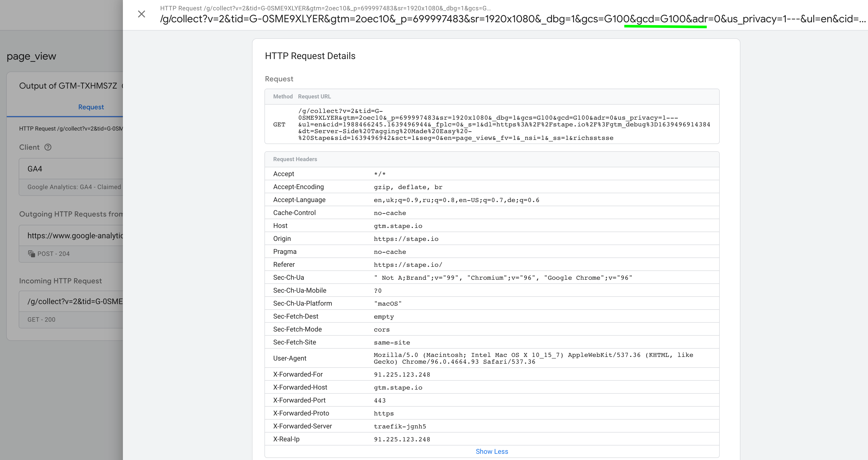Click the Request URL column header
Image resolution: width=868 pixels, height=460 pixels.
(x=314, y=96)
